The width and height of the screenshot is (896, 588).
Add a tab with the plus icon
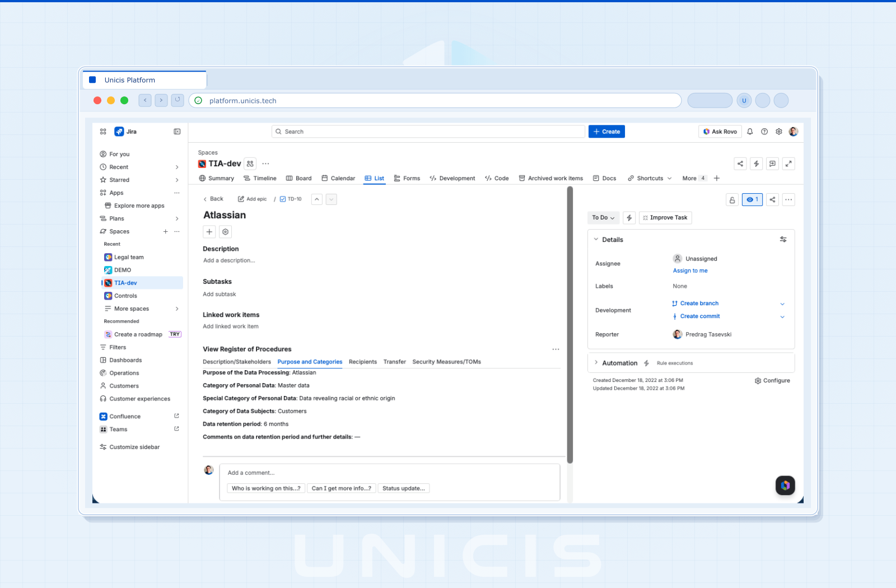click(x=717, y=178)
